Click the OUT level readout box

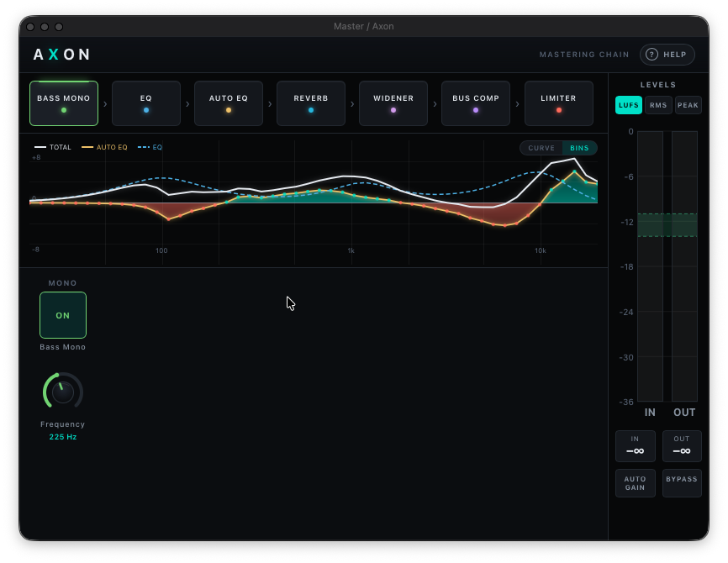click(x=682, y=446)
